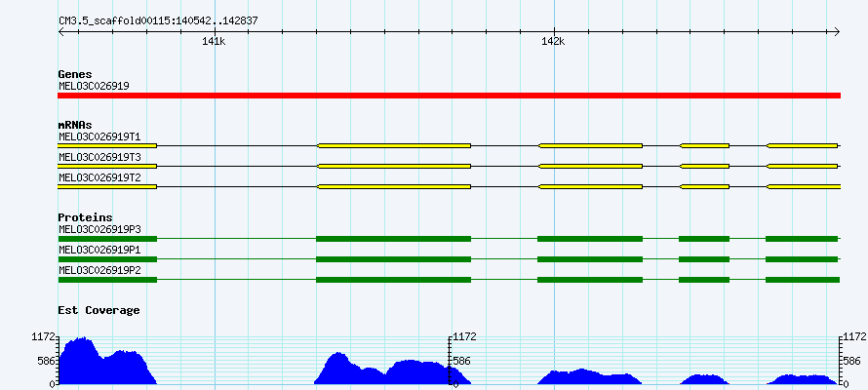Image resolution: width=868 pixels, height=390 pixels.
Task: Click the MELO3C026919 gene name label
Action: [94, 87]
